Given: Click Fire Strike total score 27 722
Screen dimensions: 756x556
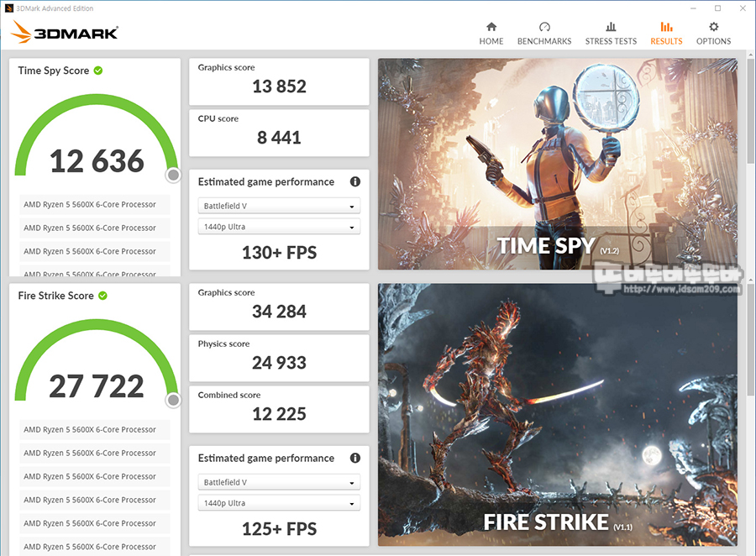Looking at the screenshot, I should pos(97,386).
